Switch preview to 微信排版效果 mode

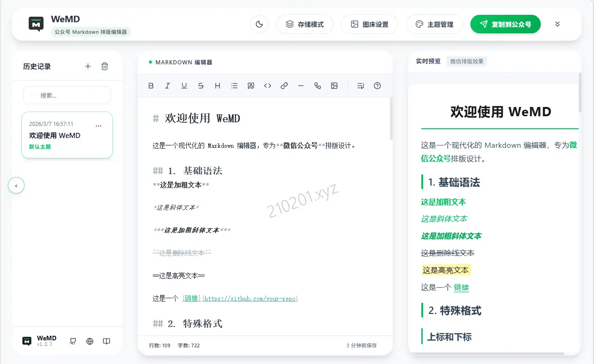pyautogui.click(x=467, y=61)
